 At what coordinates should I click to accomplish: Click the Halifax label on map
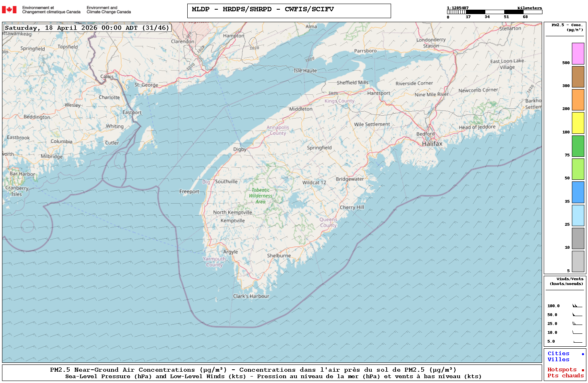(x=432, y=144)
